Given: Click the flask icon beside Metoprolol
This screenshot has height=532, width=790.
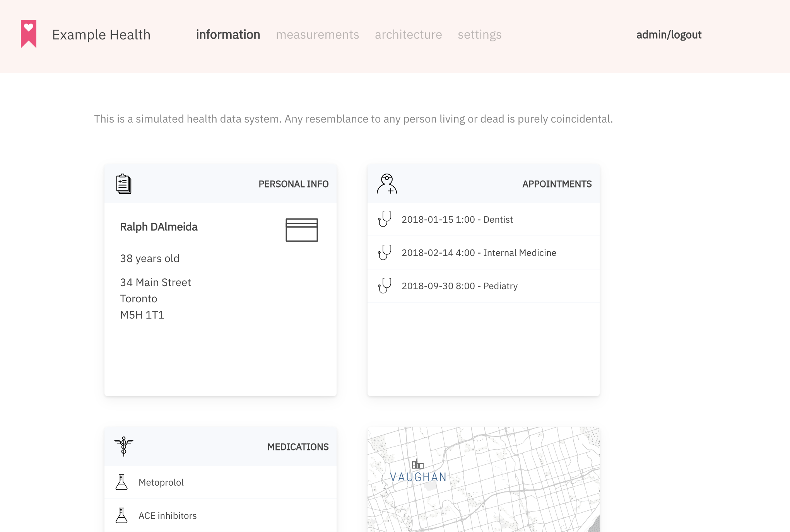Looking at the screenshot, I should 121,482.
